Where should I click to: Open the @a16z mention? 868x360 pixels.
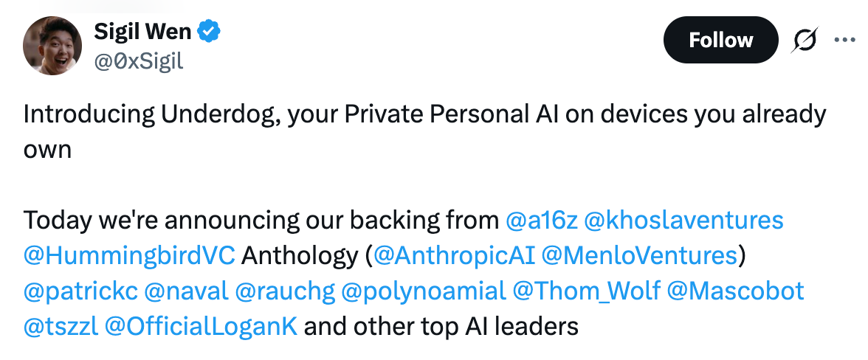(542, 220)
